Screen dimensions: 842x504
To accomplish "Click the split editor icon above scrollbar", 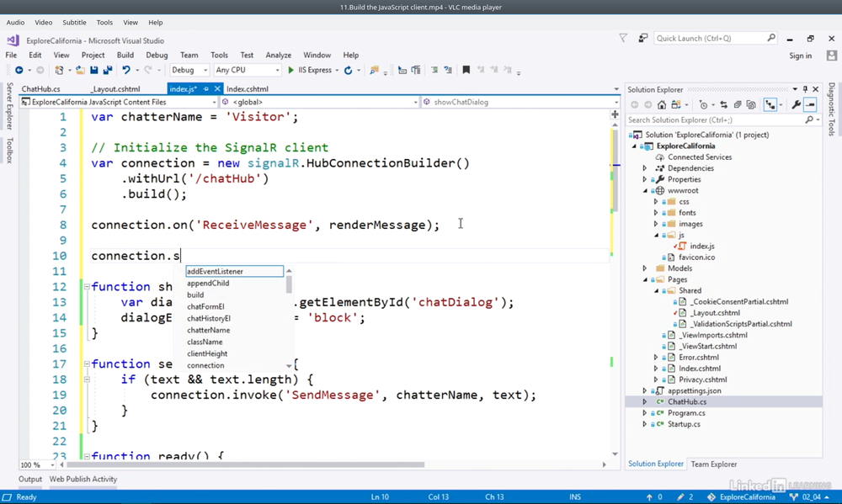I will (x=615, y=114).
